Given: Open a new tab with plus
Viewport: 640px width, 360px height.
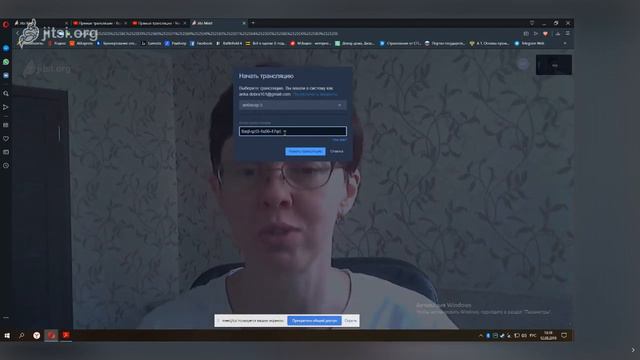Looking at the screenshot, I should [253, 23].
